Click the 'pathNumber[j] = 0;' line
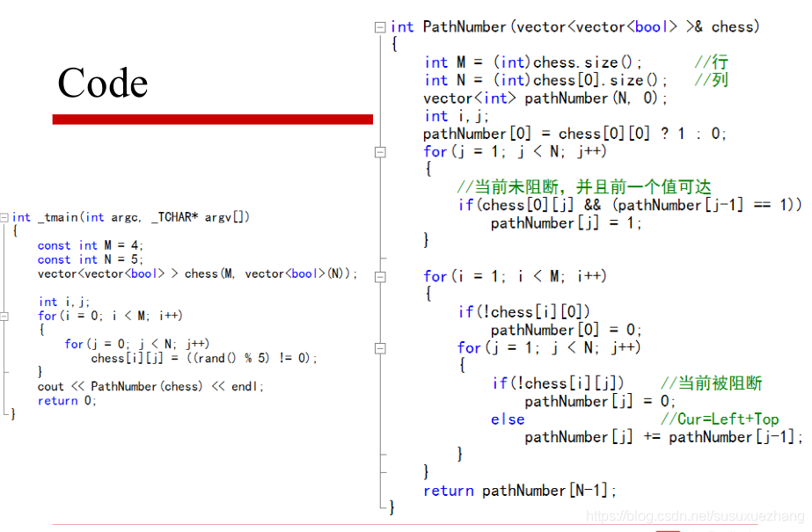Image resolution: width=812 pixels, height=532 pixels. pyautogui.click(x=600, y=402)
